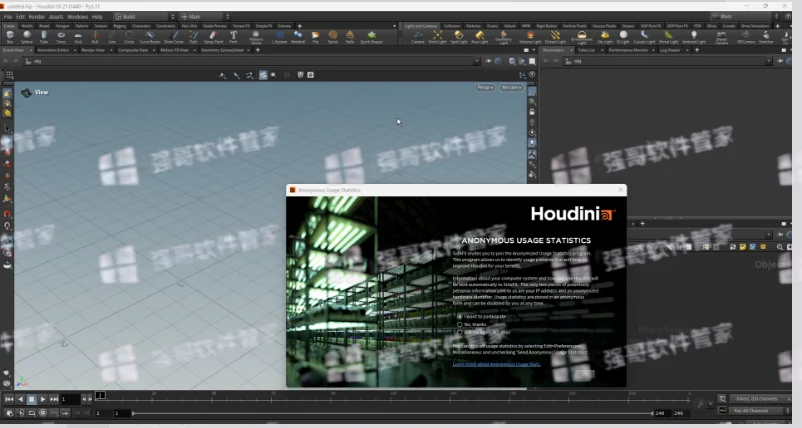
Task: Select the File shelf tool
Action: [316, 36]
